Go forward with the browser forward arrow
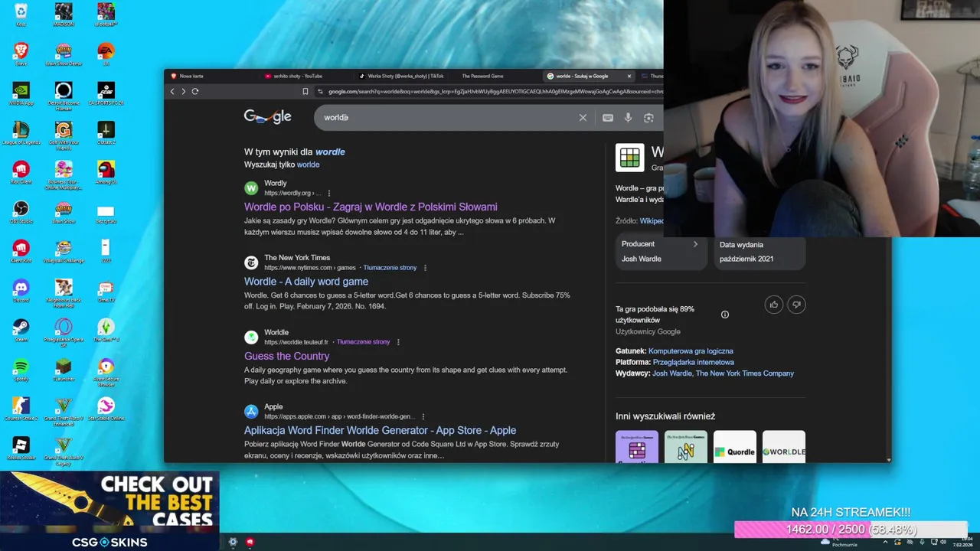The width and height of the screenshot is (980, 551). click(183, 91)
